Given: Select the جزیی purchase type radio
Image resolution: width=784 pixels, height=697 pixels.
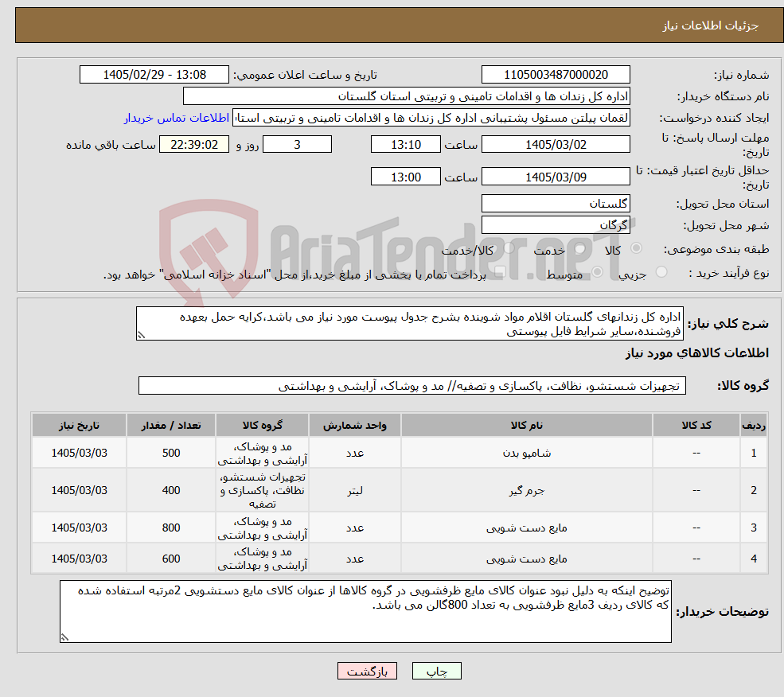Looking at the screenshot, I should click(661, 272).
